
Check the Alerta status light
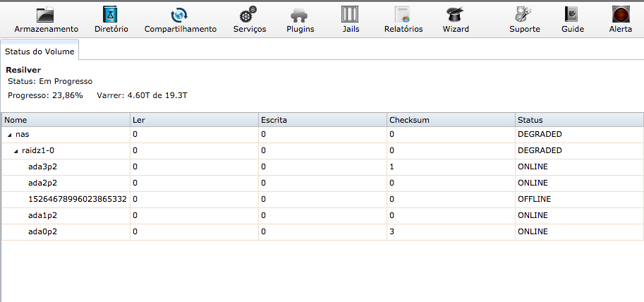click(x=621, y=15)
